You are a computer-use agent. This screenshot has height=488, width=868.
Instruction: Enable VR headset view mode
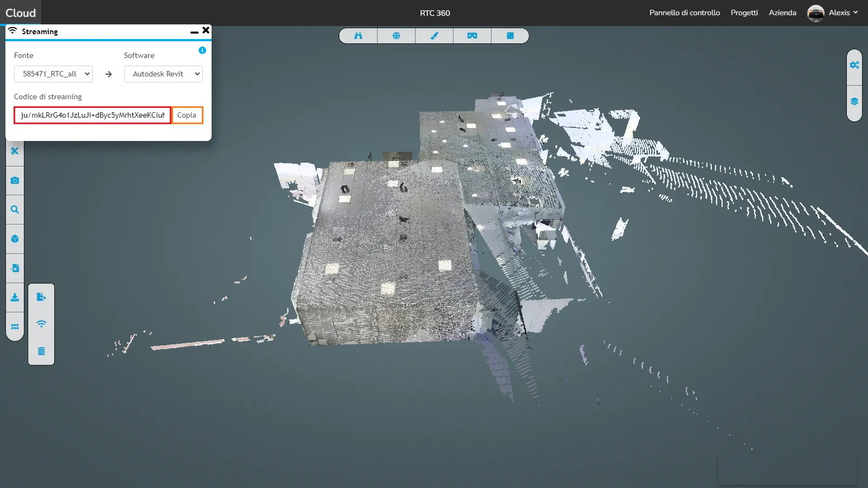click(x=472, y=36)
